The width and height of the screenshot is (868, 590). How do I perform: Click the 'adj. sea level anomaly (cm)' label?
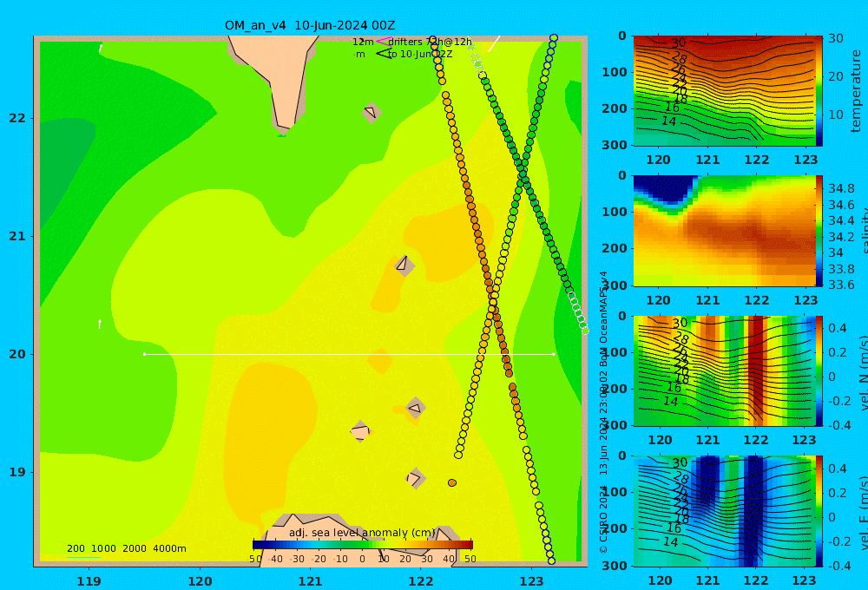pyautogui.click(x=363, y=533)
